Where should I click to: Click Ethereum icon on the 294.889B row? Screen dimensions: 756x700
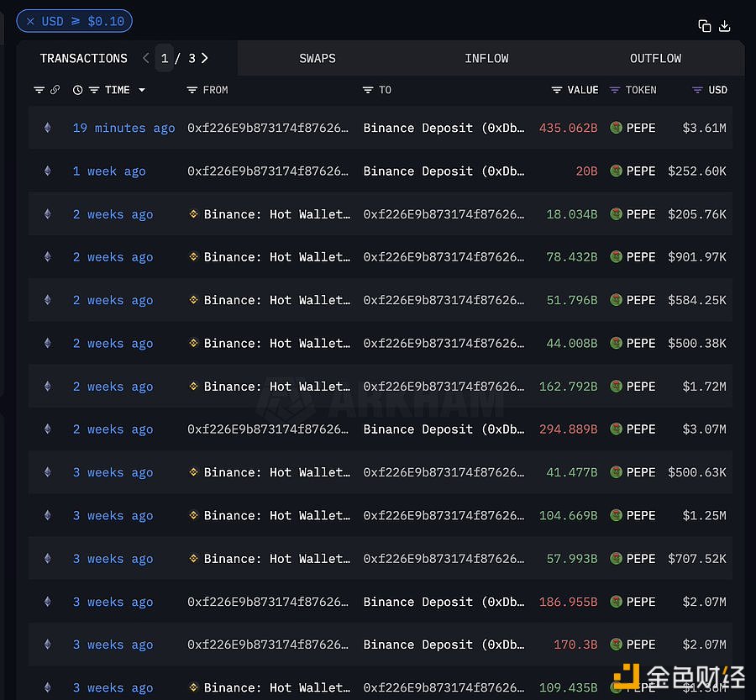[x=47, y=429]
